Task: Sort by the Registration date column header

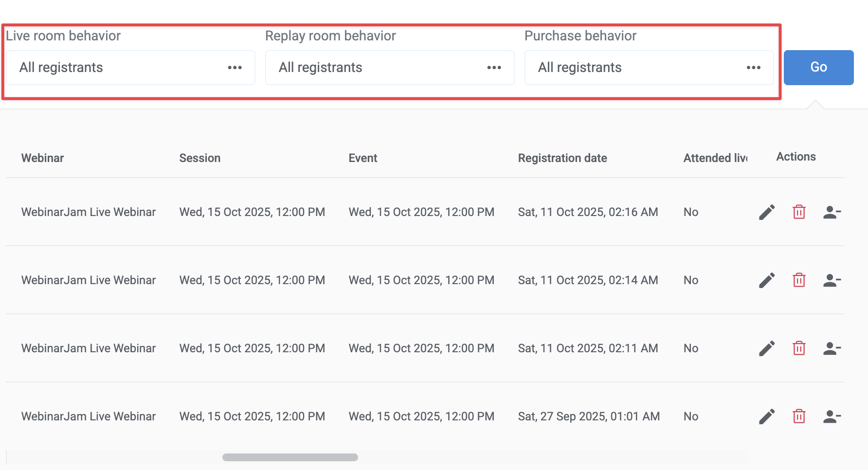Action: tap(562, 158)
